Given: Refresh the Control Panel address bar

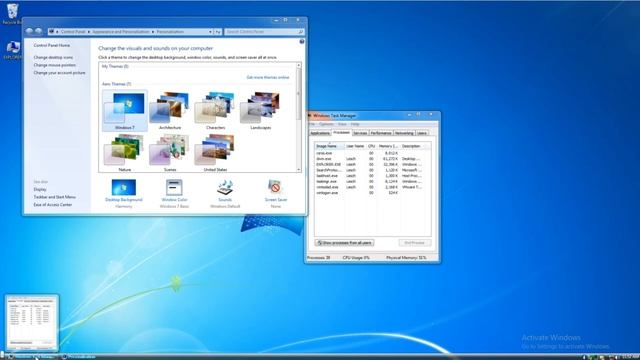Looking at the screenshot, I should (x=218, y=31).
